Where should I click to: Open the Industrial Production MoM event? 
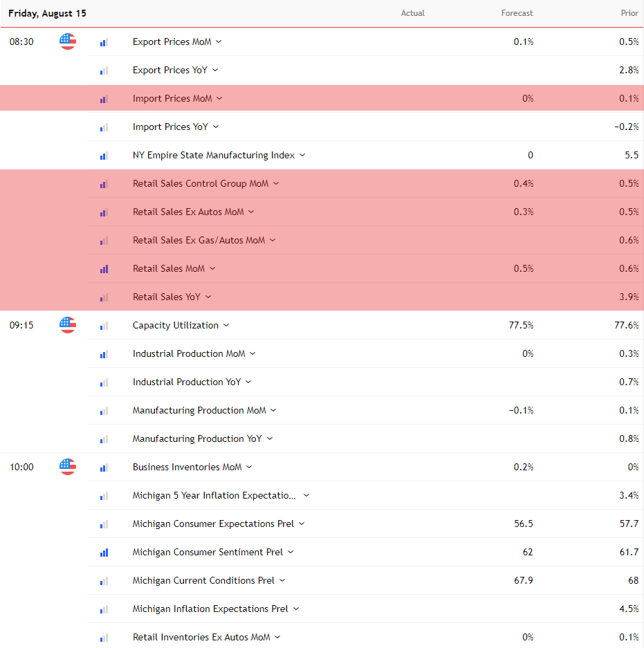[x=189, y=353]
